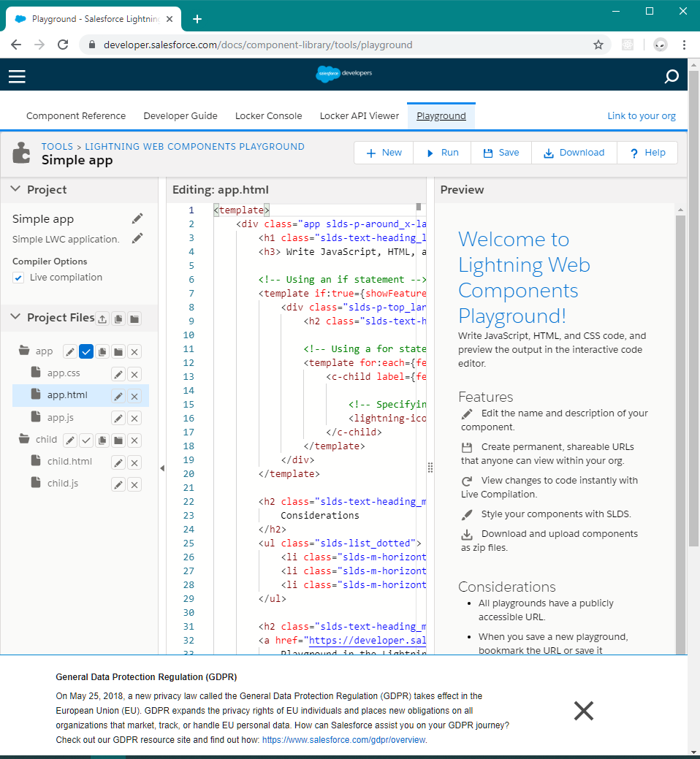Rename child.js using its pencil icon
This screenshot has height=759, width=700.
click(x=118, y=484)
